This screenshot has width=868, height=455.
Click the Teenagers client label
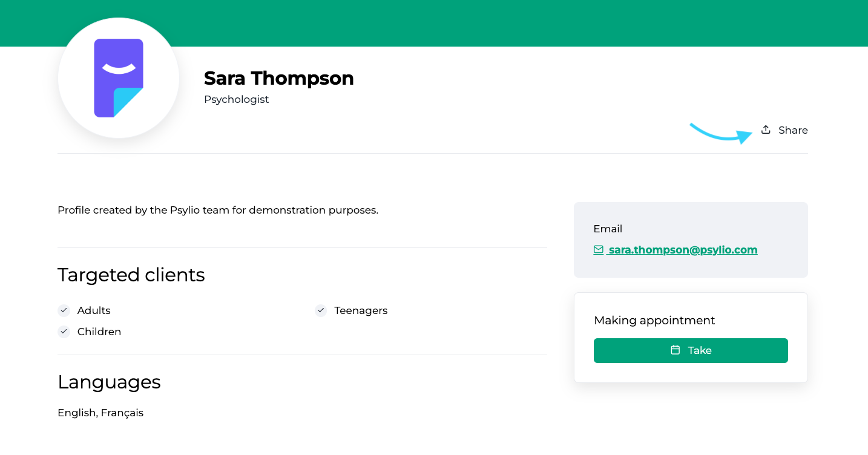[361, 310]
